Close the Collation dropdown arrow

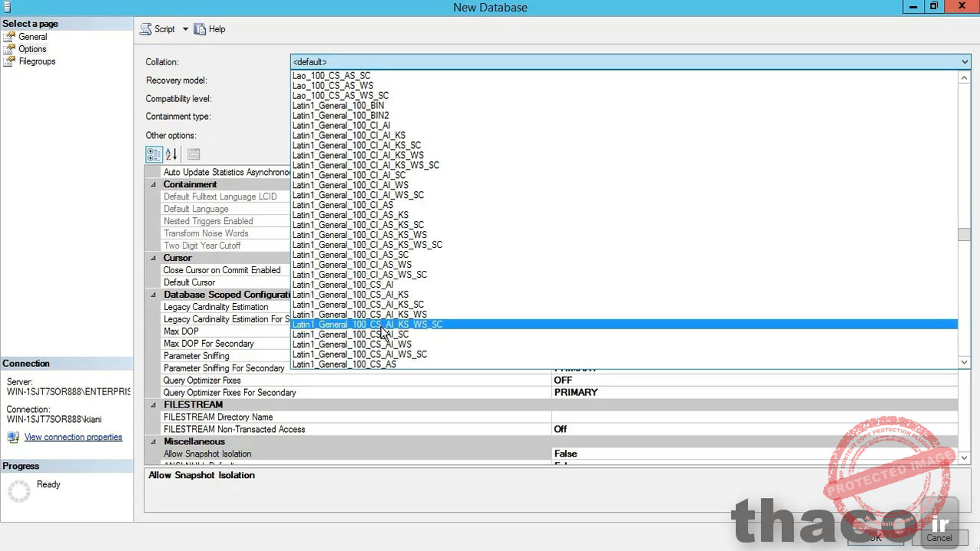point(964,61)
